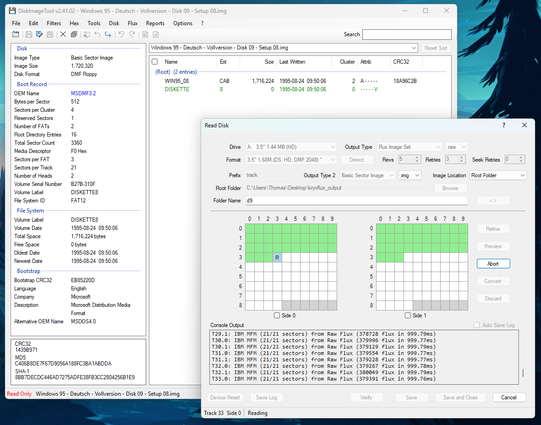Click DiskImageTool floppy title bar icon
This screenshot has width=541, height=425.
(12, 11)
